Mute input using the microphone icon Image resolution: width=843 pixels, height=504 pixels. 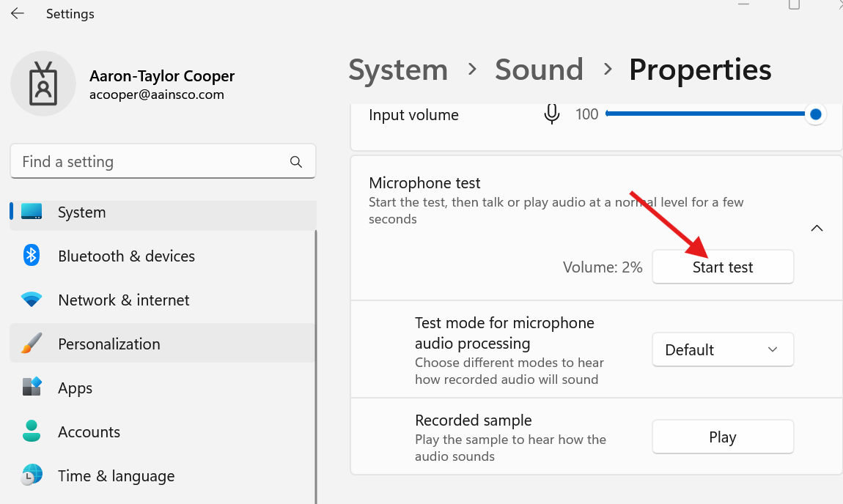[551, 114]
